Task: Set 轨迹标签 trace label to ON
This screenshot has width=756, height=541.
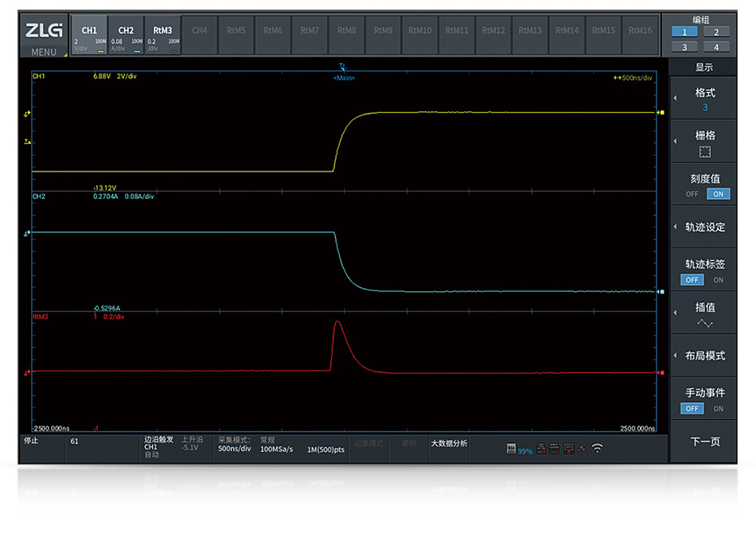Action: [718, 280]
